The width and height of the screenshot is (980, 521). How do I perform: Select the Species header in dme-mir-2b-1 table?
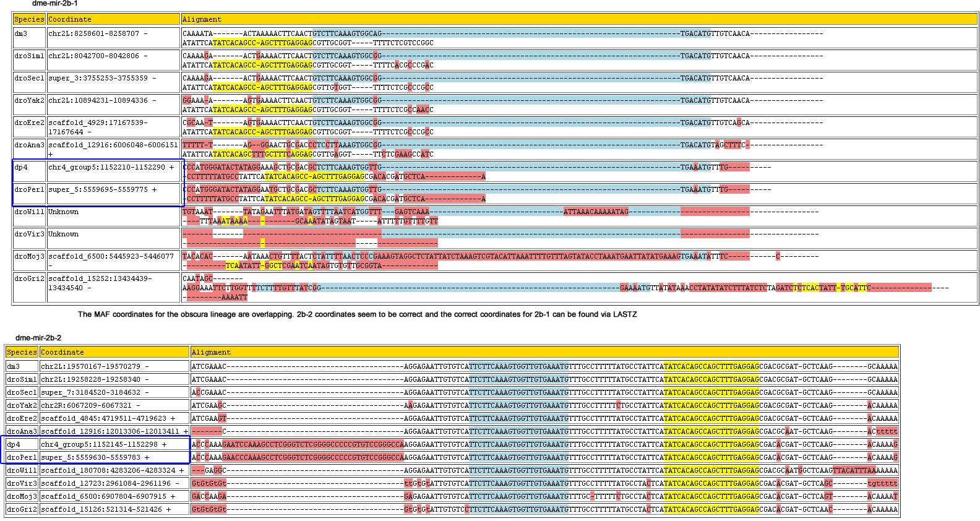coord(29,20)
